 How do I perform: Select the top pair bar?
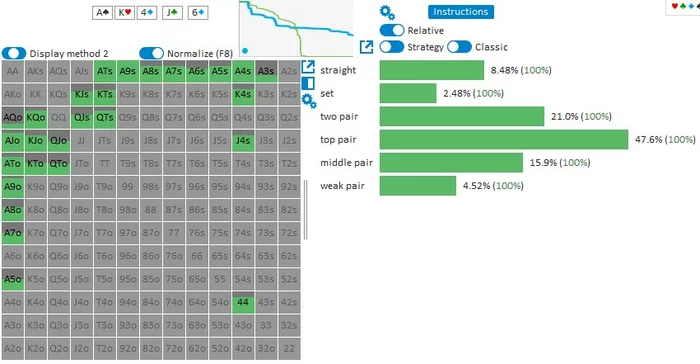pyautogui.click(x=504, y=139)
